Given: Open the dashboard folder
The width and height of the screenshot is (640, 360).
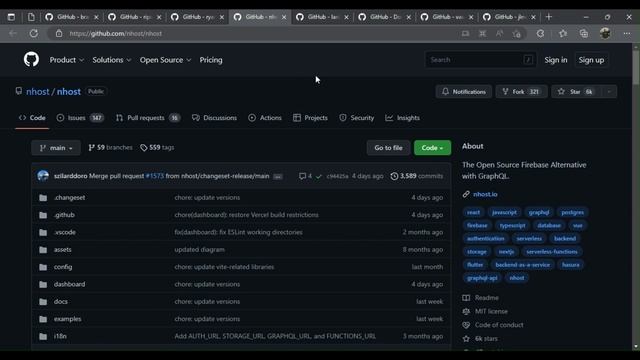Looking at the screenshot, I should tap(69, 284).
